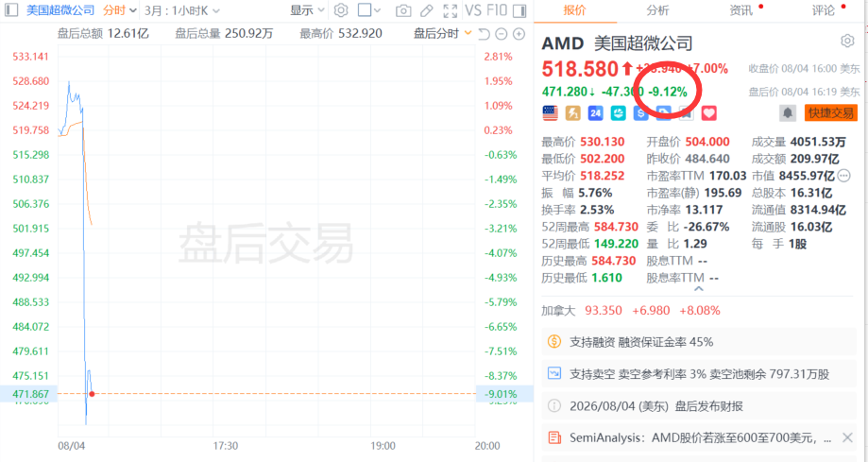Open the quote panel settings gear by AMD
This screenshot has height=462, width=868.
(x=847, y=41)
